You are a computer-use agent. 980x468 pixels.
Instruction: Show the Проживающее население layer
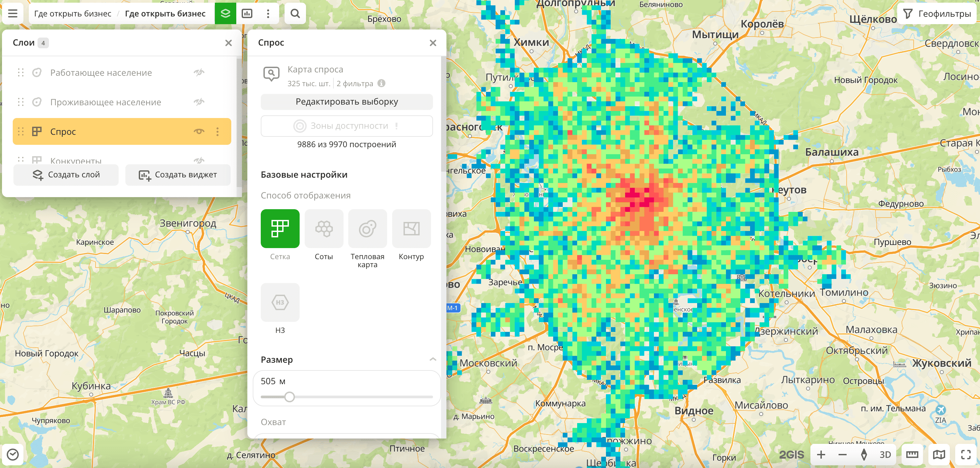[199, 102]
